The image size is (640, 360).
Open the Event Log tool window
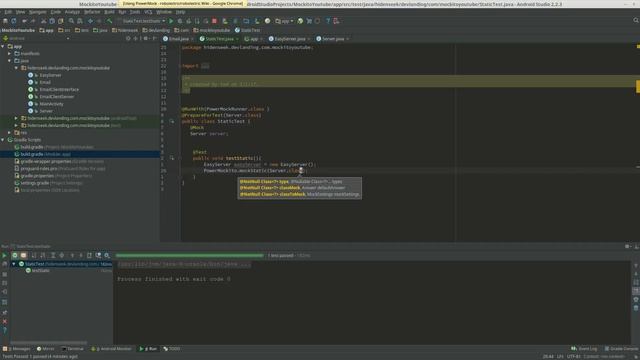[584, 349]
